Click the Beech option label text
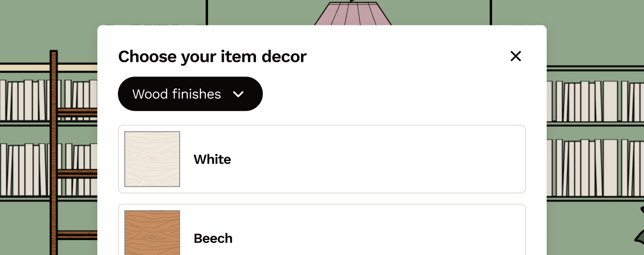 213,238
